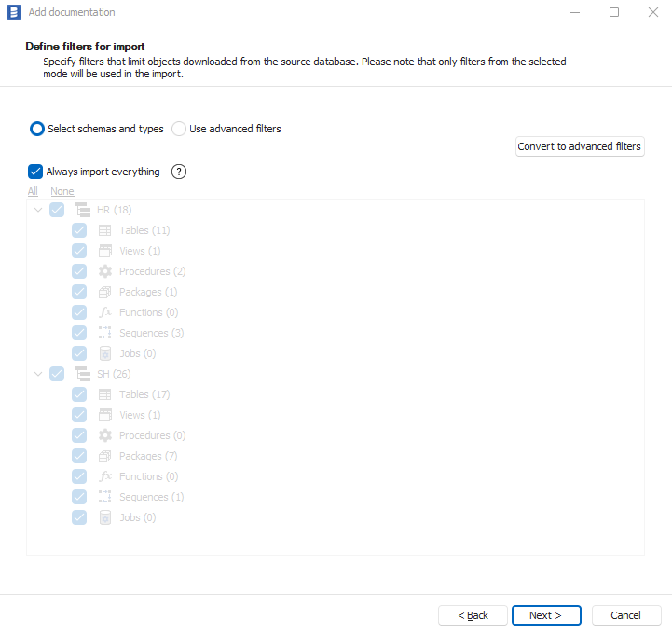Screen dimensions: 672x633
Task: Click the 'None' selection link
Action: click(x=62, y=191)
